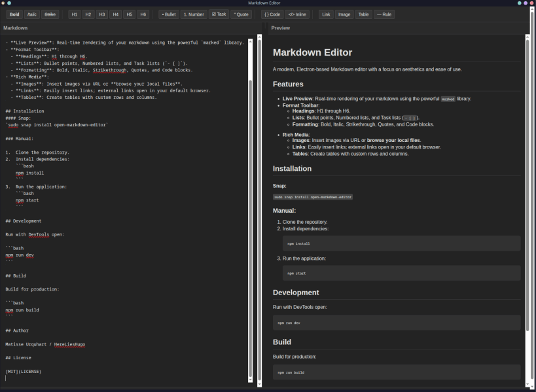536x392 pixels.
Task: Click 'sudo snap install open-markdown-editor' code in Preview
Action: pos(312,197)
